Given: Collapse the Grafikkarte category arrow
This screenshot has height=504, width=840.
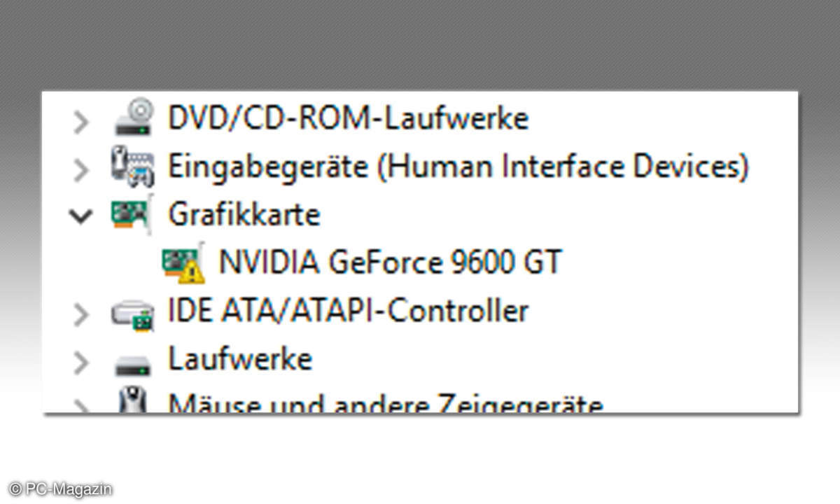Looking at the screenshot, I should click(82, 216).
